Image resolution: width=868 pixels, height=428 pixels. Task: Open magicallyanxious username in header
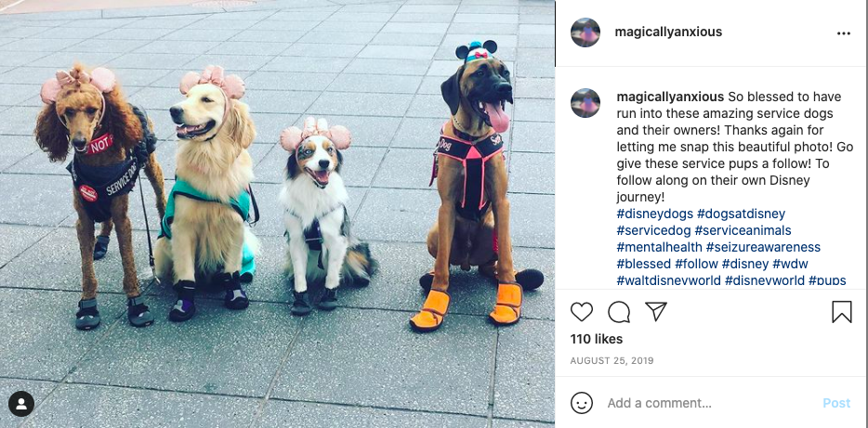click(668, 32)
